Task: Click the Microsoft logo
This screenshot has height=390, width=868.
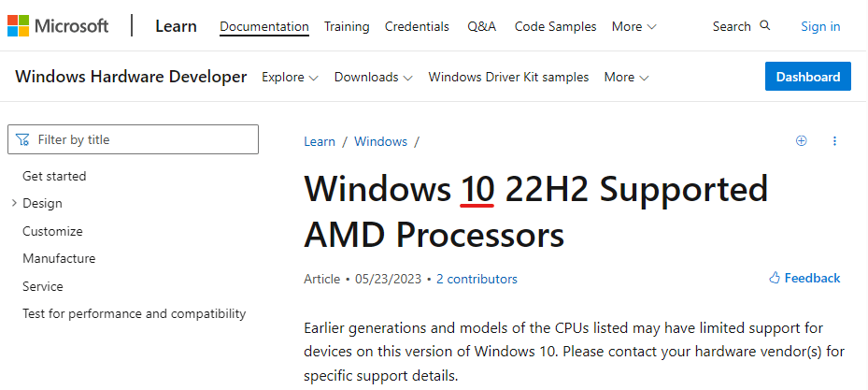Action: 58,26
